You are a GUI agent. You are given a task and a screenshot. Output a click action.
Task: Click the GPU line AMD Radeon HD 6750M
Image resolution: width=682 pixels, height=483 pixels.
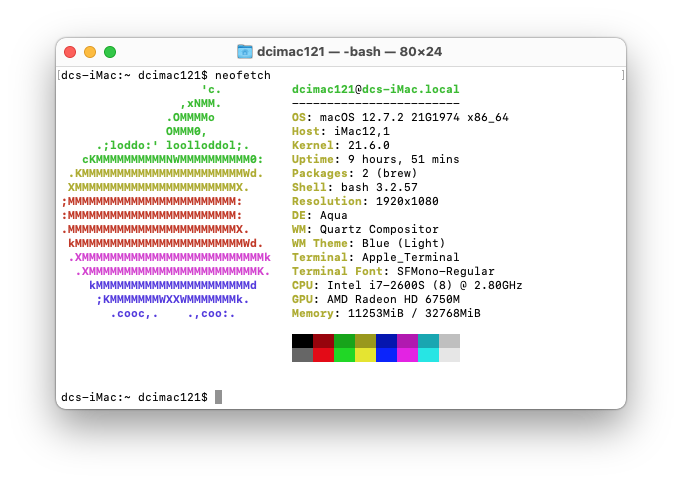[x=375, y=299]
